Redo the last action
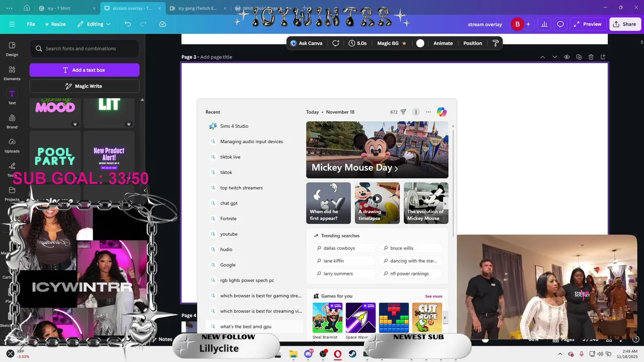This screenshot has height=362, width=644. tap(143, 24)
